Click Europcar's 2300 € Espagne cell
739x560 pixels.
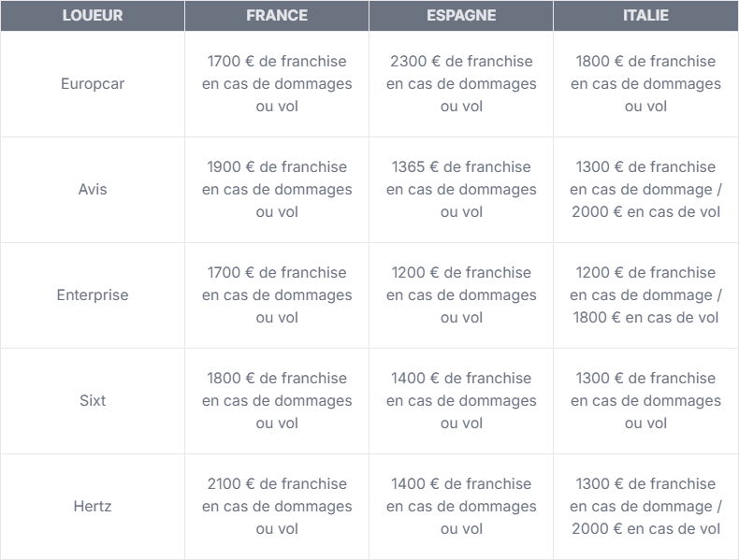click(461, 84)
